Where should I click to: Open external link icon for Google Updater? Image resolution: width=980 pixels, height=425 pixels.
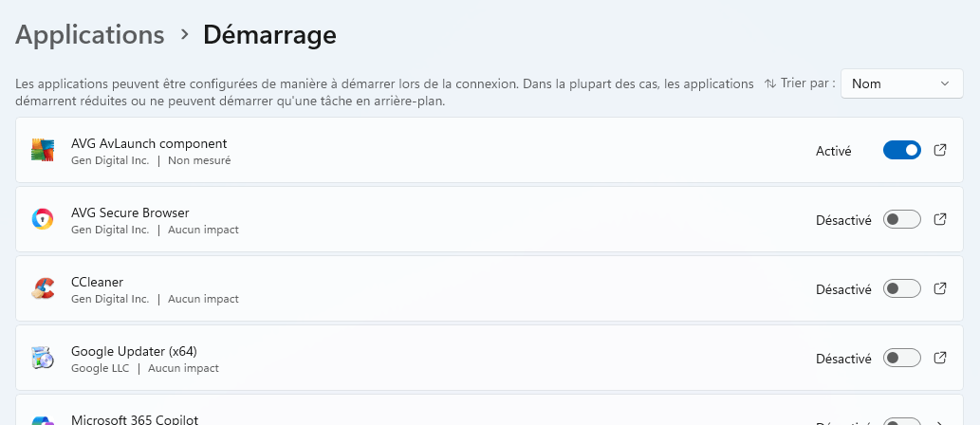point(940,359)
